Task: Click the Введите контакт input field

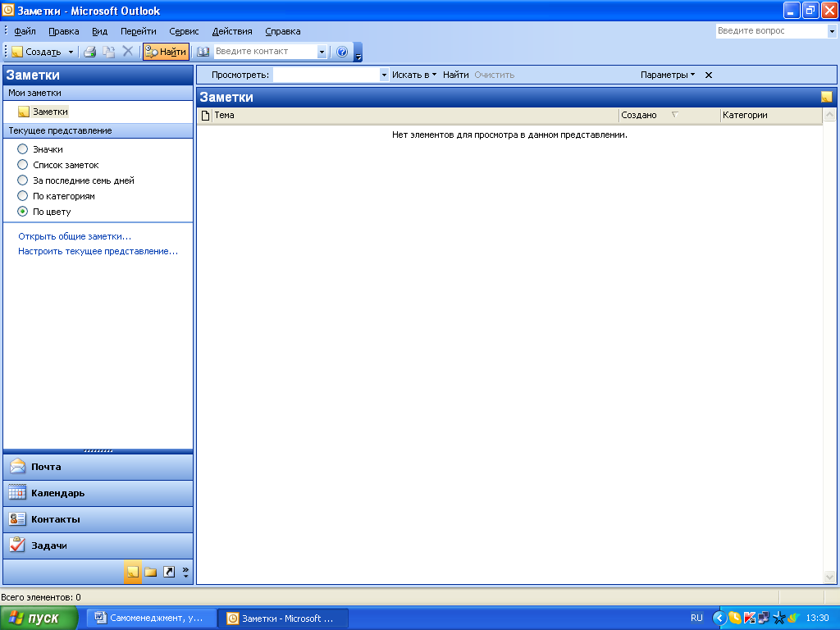Action: tap(265, 52)
